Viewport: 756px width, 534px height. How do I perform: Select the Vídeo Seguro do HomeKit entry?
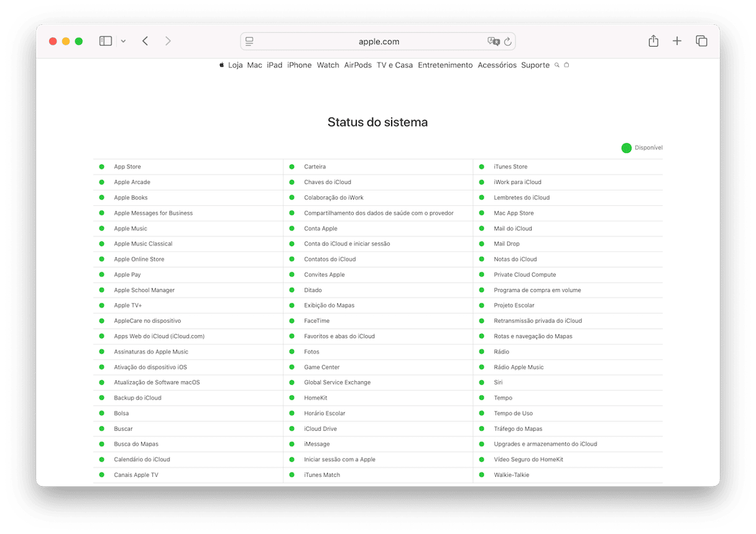[528, 459]
